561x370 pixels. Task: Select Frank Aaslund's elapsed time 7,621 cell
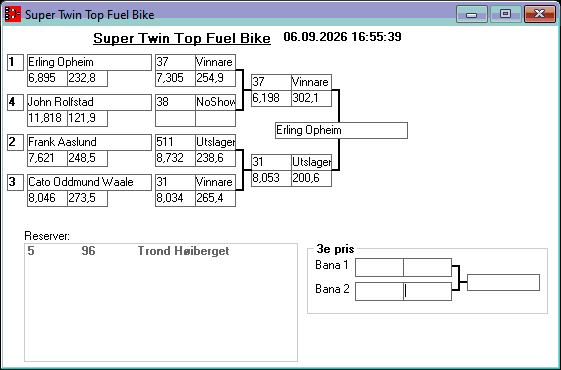coord(47,158)
